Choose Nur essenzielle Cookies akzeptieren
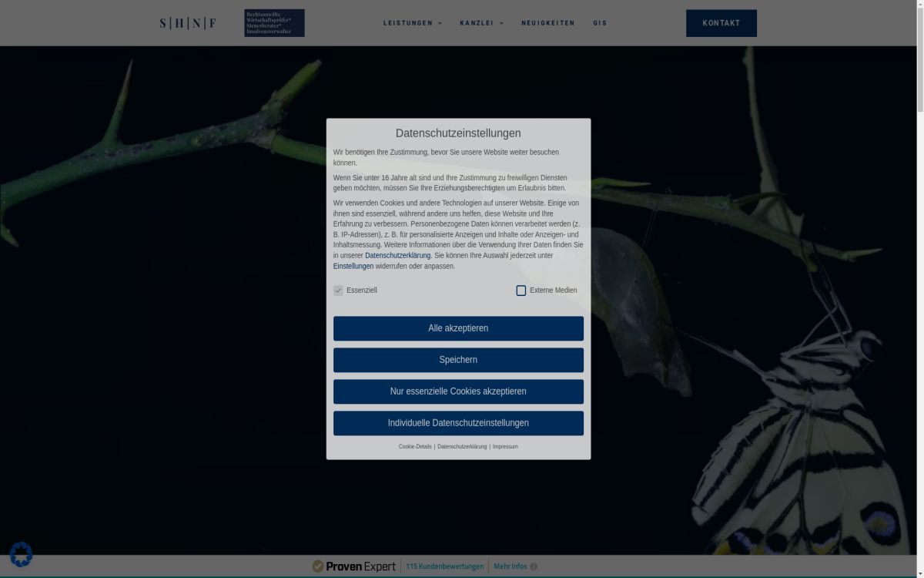The image size is (924, 578). (x=458, y=391)
